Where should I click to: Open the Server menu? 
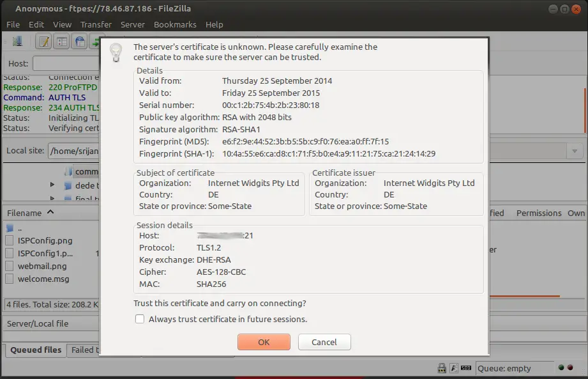[x=132, y=24]
